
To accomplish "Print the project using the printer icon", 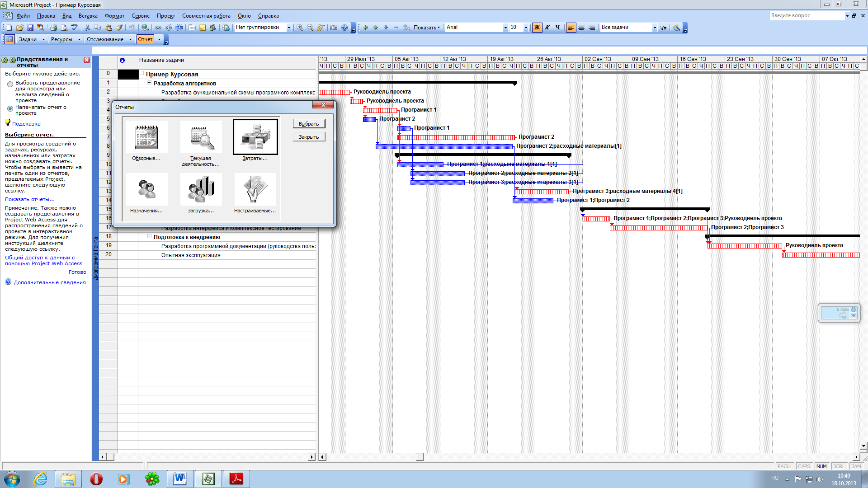I will pos(54,28).
